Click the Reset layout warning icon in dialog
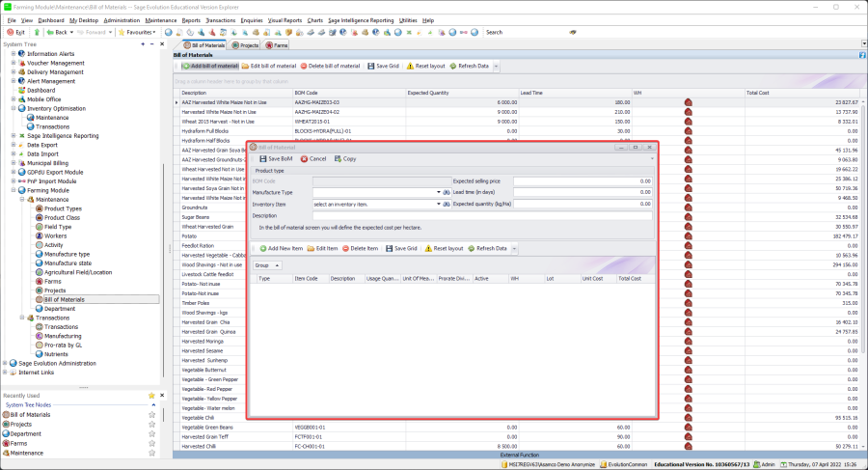This screenshot has width=868, height=470. pos(427,248)
